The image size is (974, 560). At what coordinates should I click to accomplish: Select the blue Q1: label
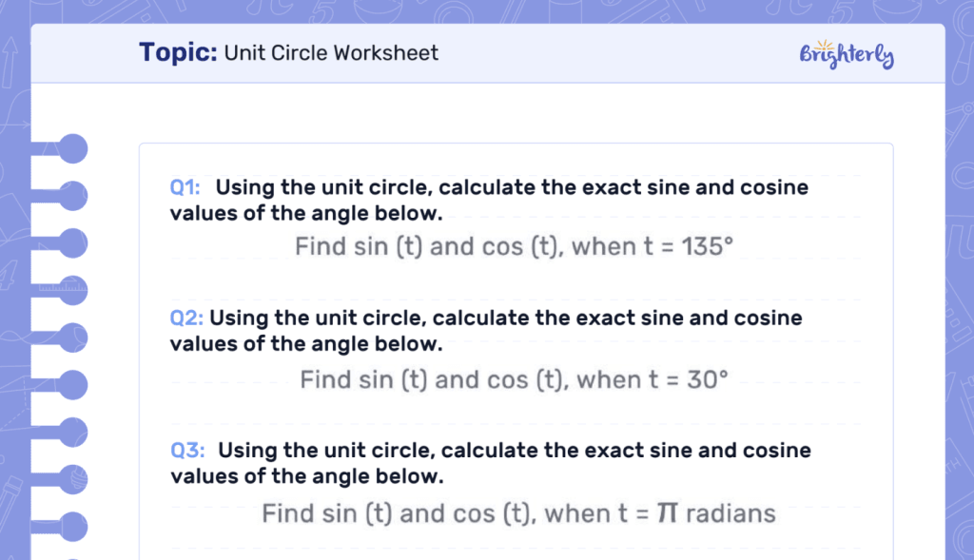click(185, 187)
